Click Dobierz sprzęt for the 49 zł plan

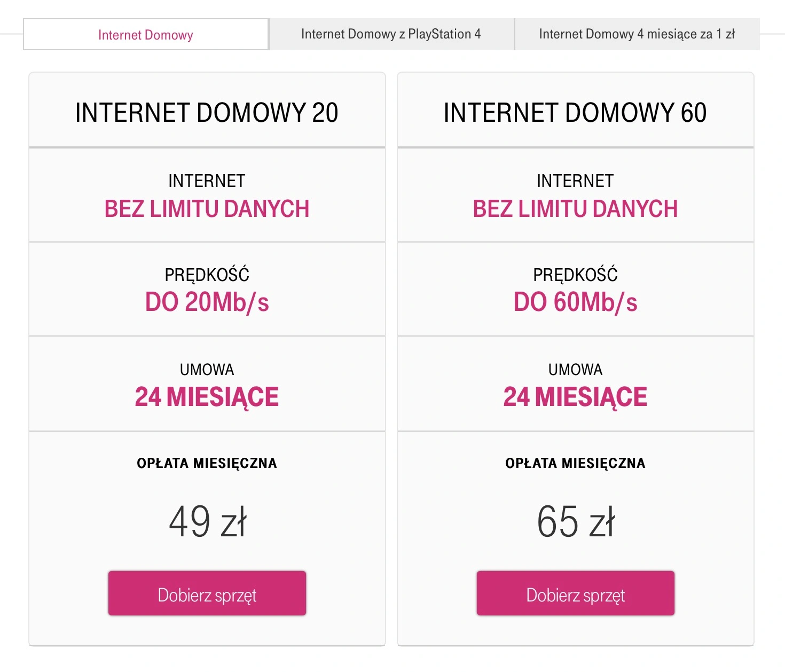tap(207, 593)
